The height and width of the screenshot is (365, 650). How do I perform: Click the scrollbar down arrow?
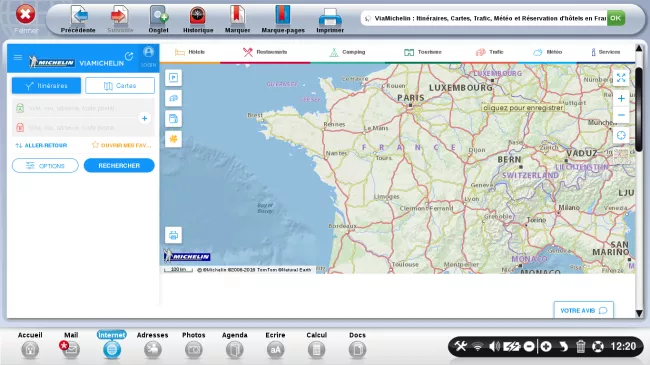pos(639,314)
